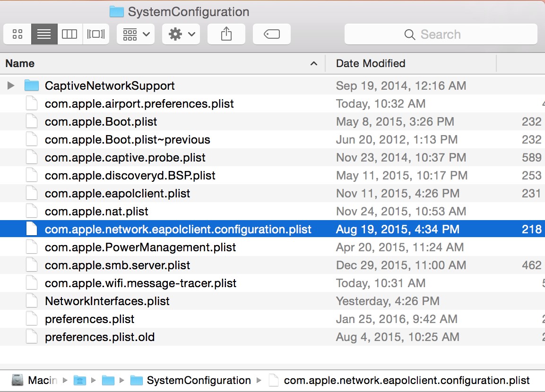545x392 pixels.
Task: Select com.apple.PowerManagement.plist
Action: (140, 247)
